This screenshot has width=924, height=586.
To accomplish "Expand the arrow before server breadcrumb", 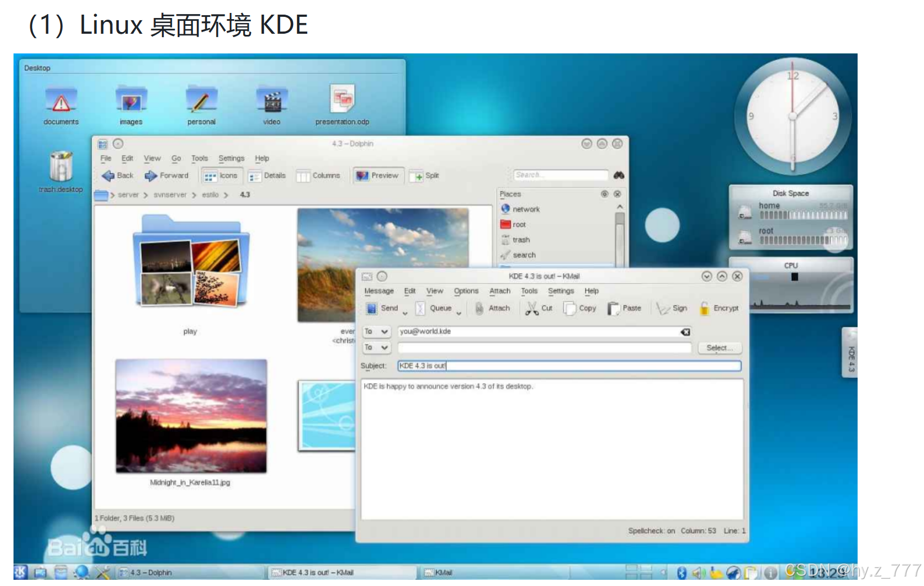I will [x=113, y=195].
